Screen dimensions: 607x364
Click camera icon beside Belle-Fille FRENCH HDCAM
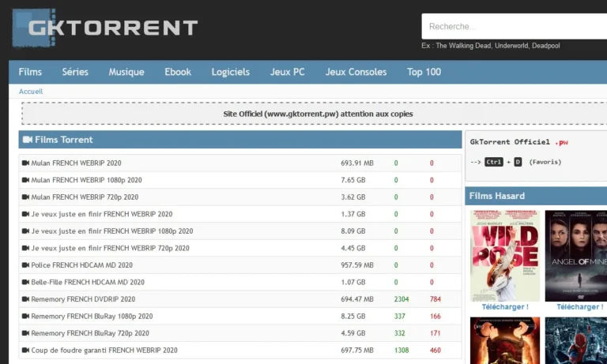pos(25,282)
